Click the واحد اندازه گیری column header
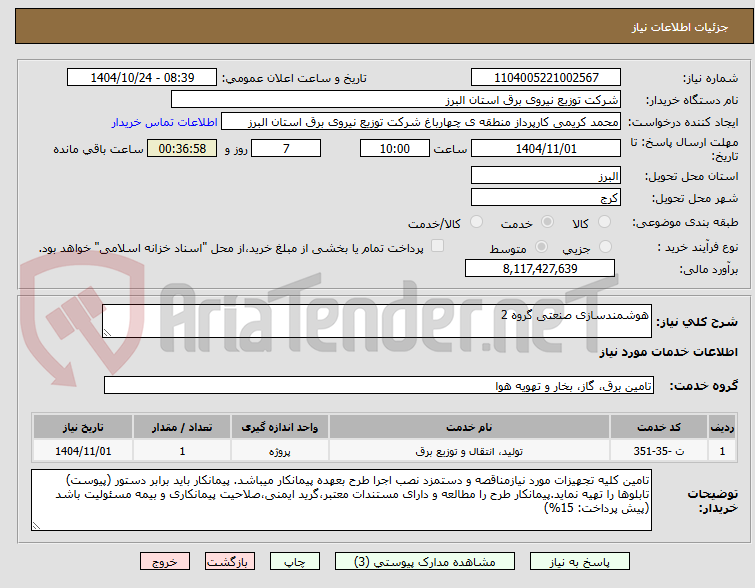Viewport: 755px width, 588px height. tap(280, 427)
